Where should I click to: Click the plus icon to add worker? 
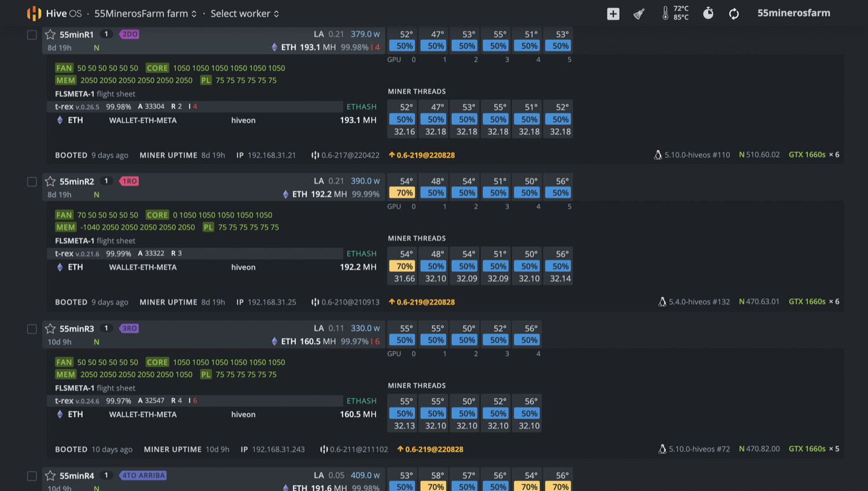(x=613, y=14)
